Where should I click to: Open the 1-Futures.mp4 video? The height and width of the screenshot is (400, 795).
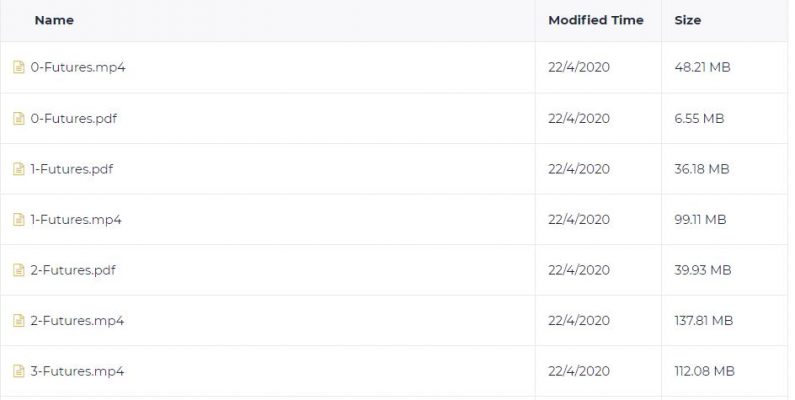(x=76, y=220)
